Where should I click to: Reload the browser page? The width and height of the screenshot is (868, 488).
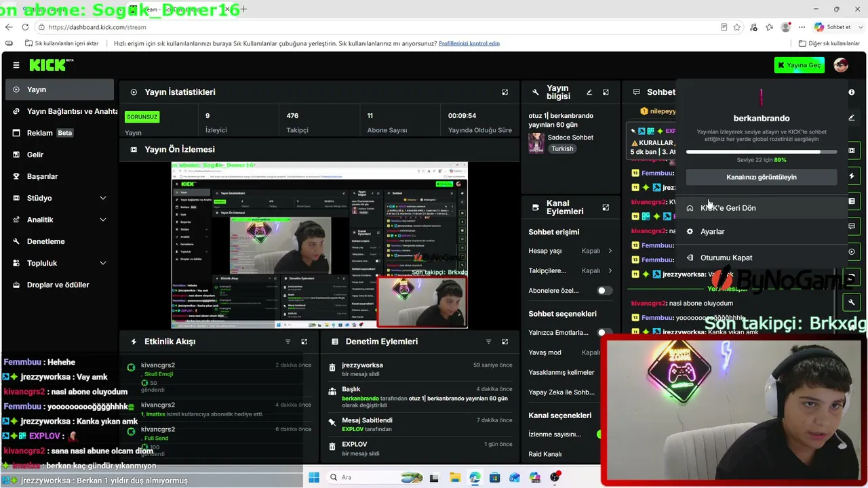click(25, 27)
